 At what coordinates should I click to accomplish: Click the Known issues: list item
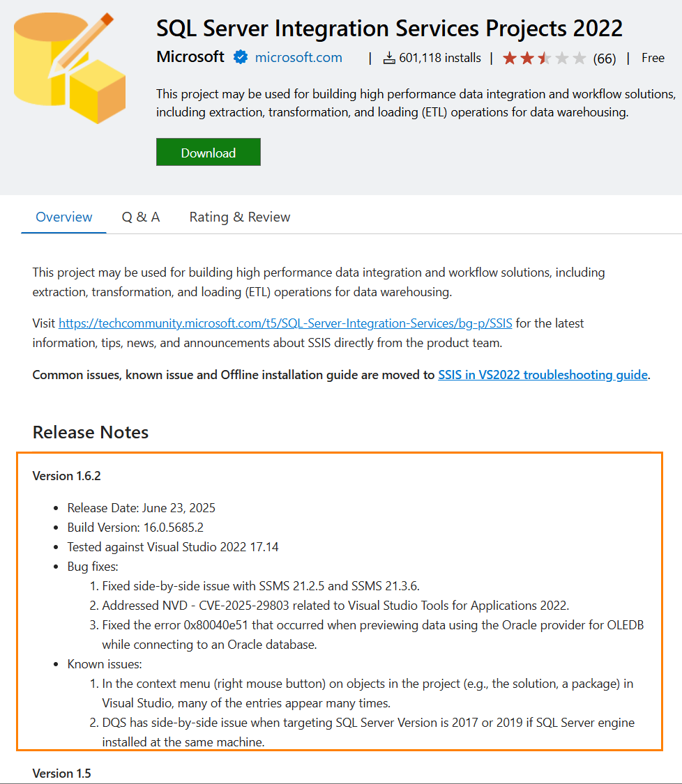tap(105, 664)
